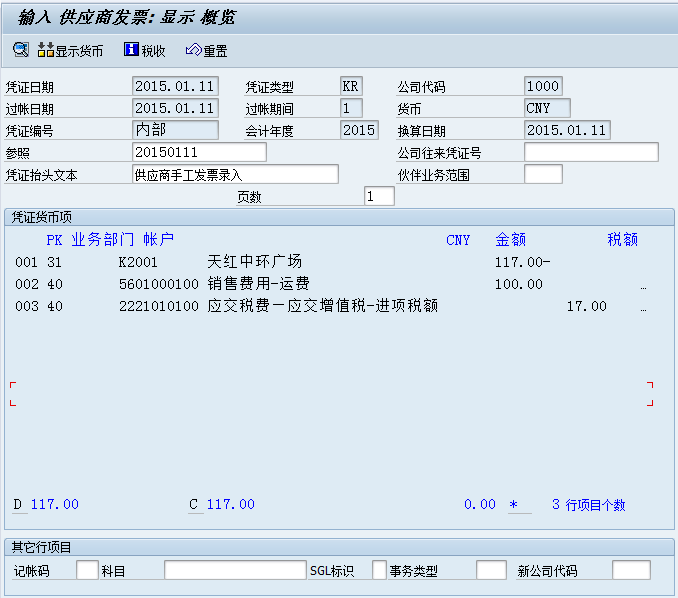Click account number 2221010100
Image resolution: width=678 pixels, height=598 pixels.
click(159, 306)
